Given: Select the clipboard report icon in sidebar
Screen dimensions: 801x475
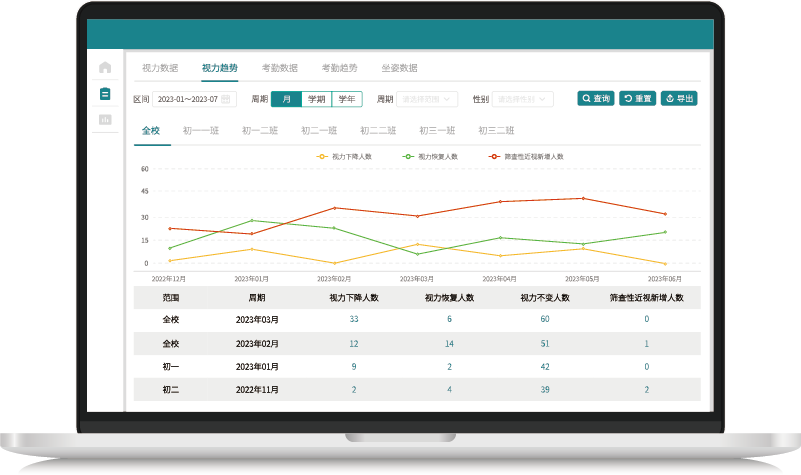Looking at the screenshot, I should [105, 94].
